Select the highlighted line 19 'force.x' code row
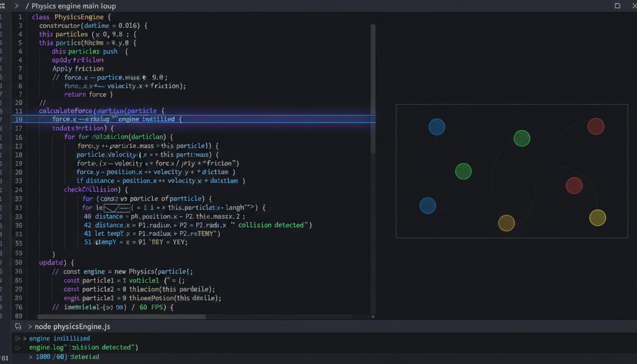Image resolution: width=637 pixels, height=364 pixels. [x=116, y=119]
